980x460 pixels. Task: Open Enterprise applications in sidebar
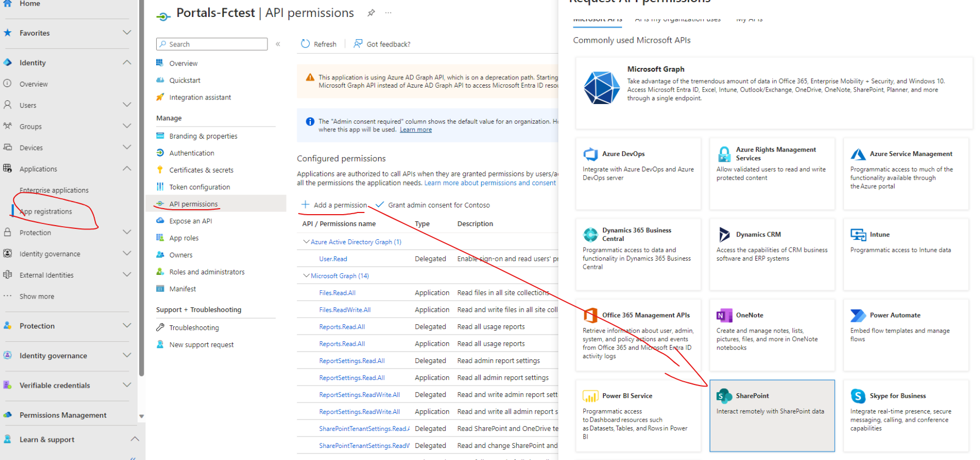coord(54,190)
